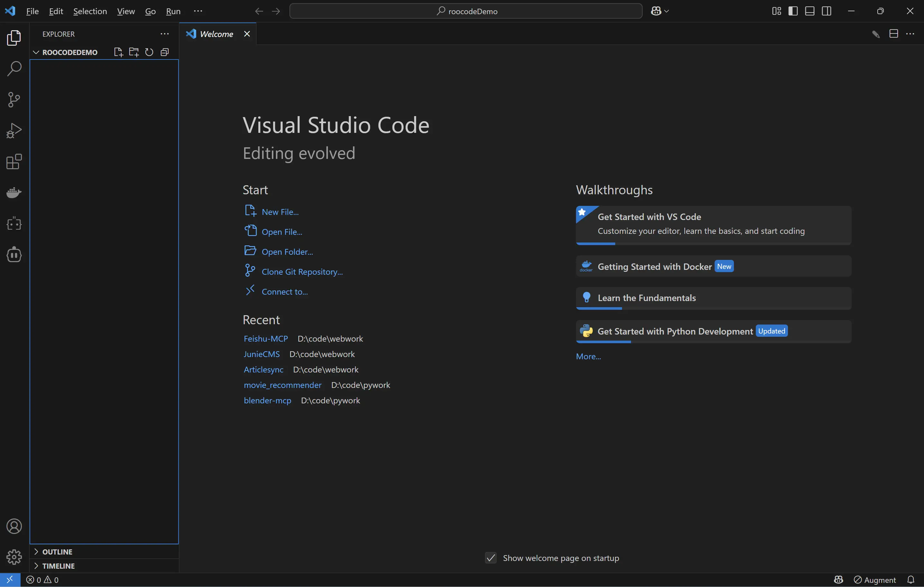Open the Search view icon
Viewport: 924px width, 587px height.
click(14, 69)
